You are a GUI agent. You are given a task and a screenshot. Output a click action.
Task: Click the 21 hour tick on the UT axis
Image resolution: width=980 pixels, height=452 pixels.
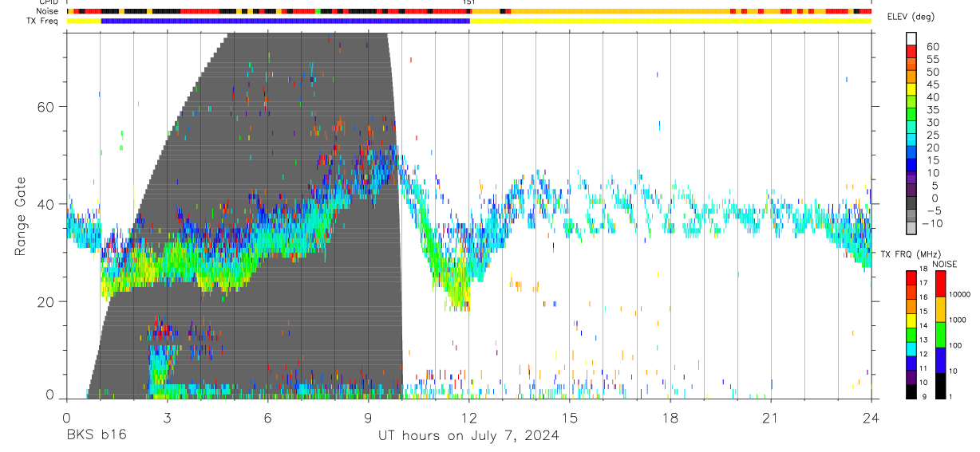point(771,418)
